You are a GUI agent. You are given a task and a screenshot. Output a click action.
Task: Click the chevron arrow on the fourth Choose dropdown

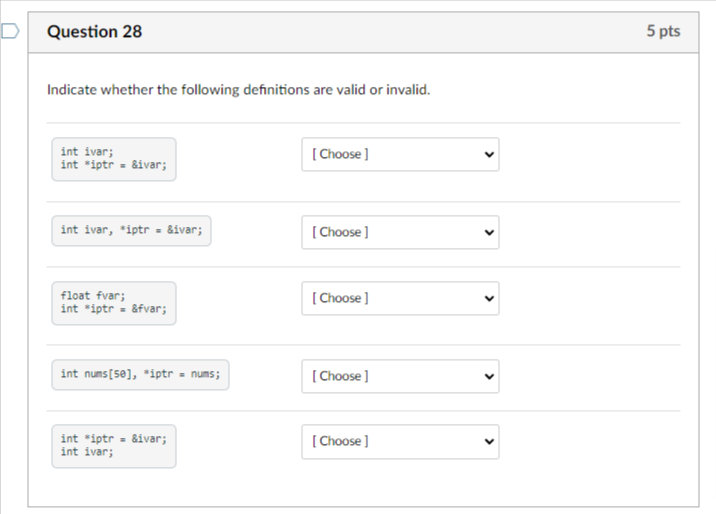(x=489, y=377)
